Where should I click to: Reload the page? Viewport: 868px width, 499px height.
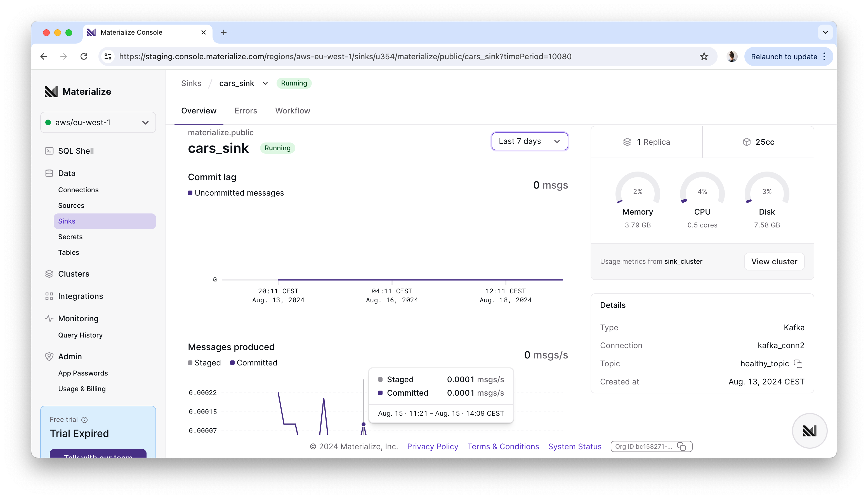84,56
